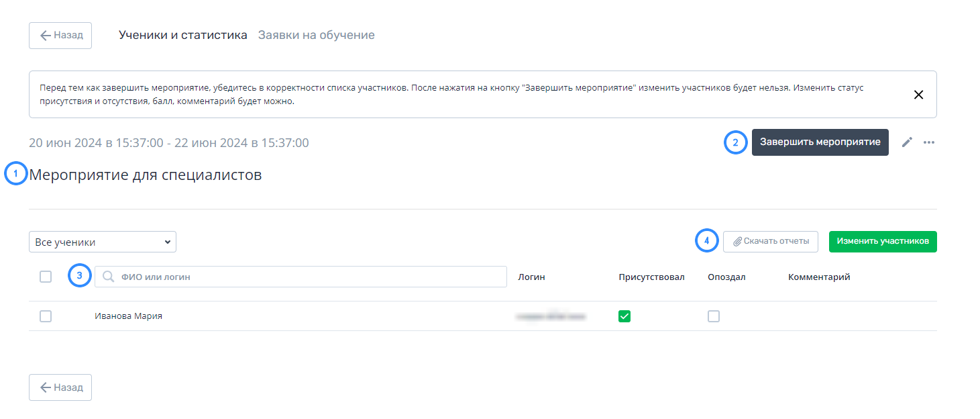Screen dimensions: 980x419
Task: Click the pencil edit icon
Action: [907, 142]
